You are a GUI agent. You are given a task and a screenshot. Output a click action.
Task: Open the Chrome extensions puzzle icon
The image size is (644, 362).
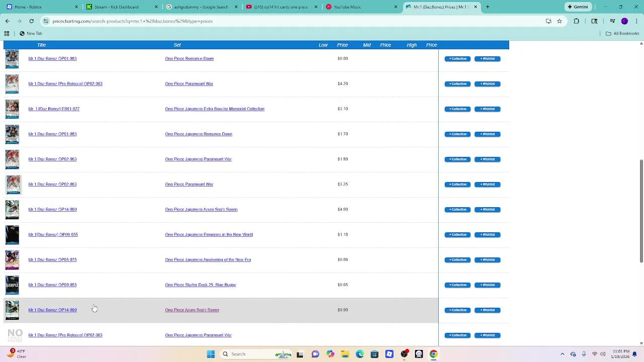coord(577,21)
